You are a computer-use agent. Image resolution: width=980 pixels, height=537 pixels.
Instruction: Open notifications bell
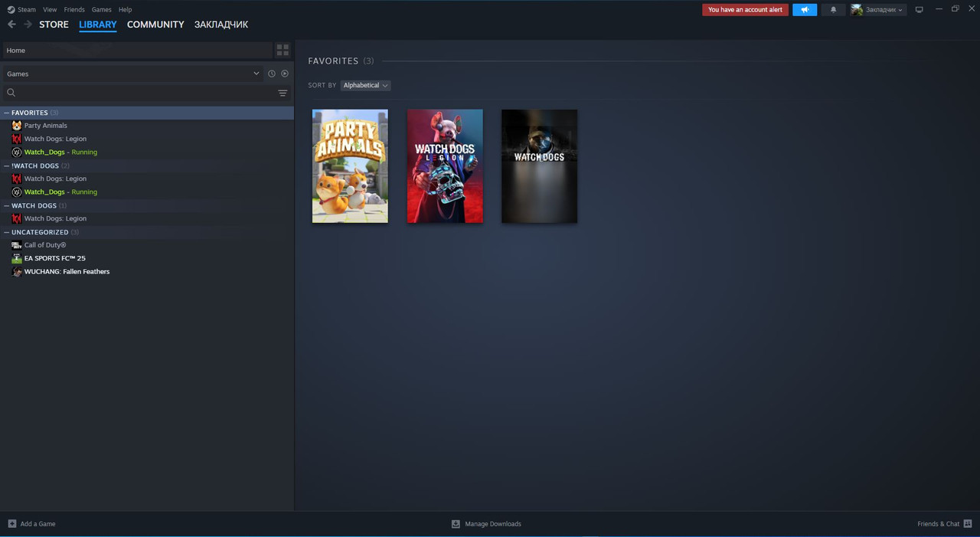point(833,10)
